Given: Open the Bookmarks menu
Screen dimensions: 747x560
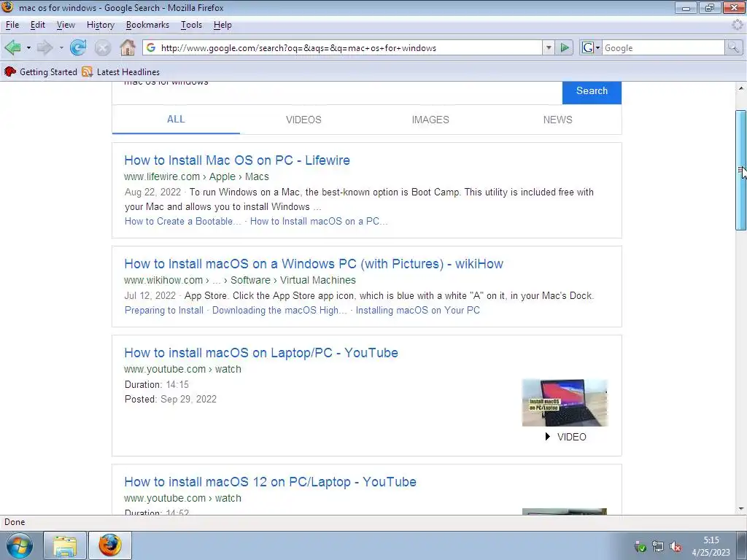Looking at the screenshot, I should click(x=147, y=25).
